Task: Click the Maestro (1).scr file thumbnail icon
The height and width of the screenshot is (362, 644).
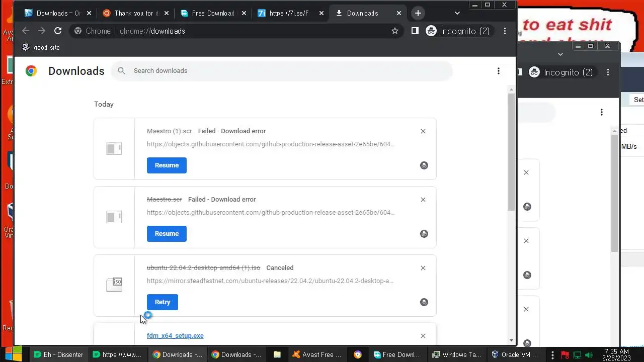Action: click(x=114, y=148)
